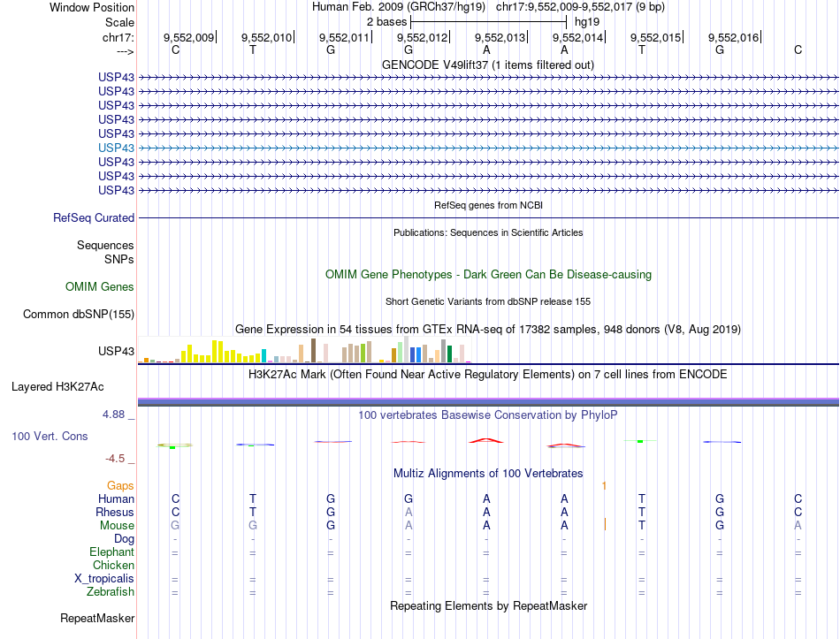
Task: Click the chr17: ruler label
Action: tap(118, 37)
